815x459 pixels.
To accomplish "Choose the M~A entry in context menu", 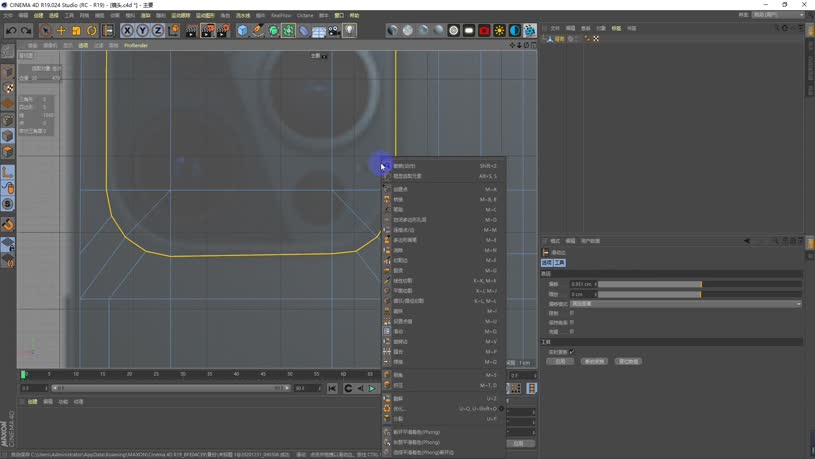I will pos(443,189).
